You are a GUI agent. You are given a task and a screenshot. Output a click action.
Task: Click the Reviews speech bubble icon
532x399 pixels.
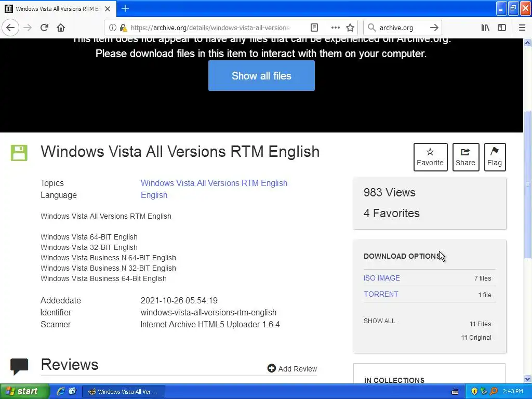click(19, 366)
